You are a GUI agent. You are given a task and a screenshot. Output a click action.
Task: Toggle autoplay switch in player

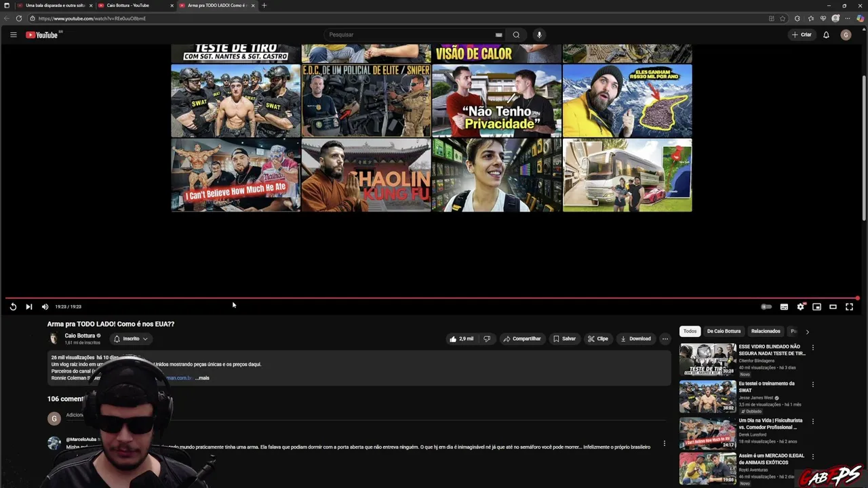coord(766,307)
